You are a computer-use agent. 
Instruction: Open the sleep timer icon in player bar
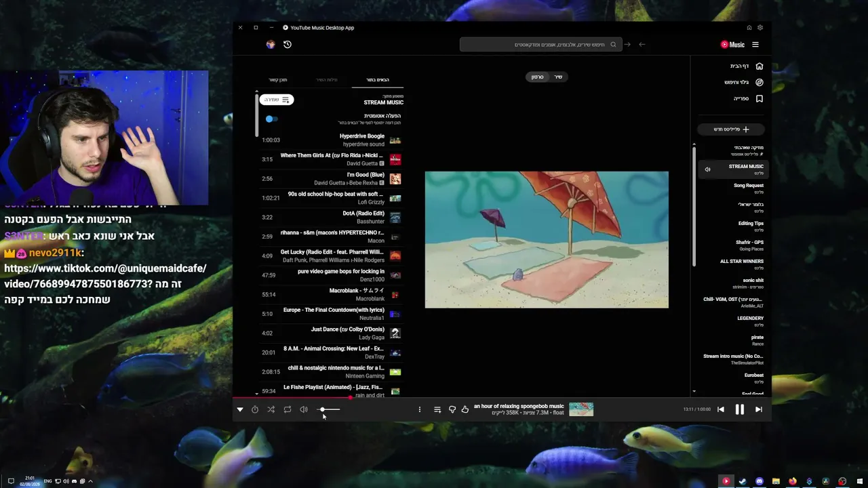click(x=255, y=409)
